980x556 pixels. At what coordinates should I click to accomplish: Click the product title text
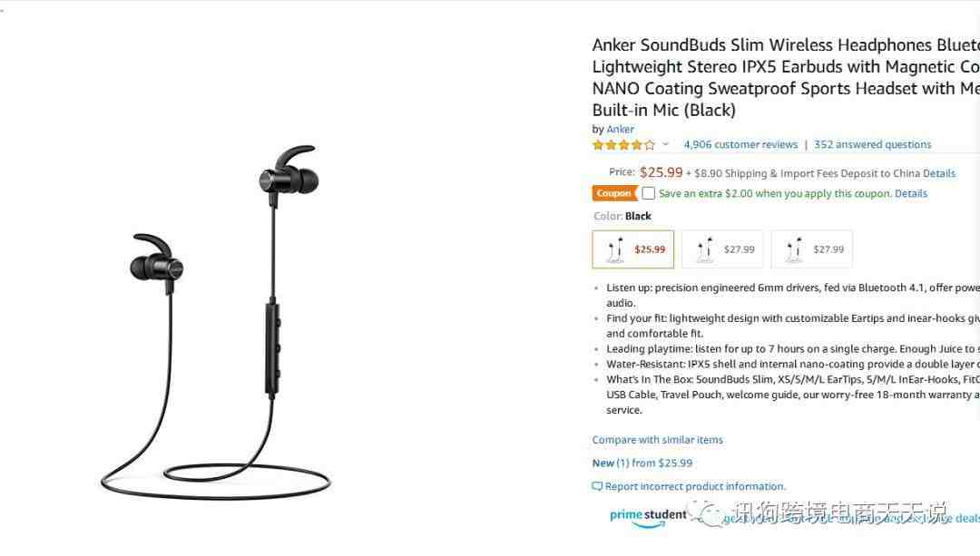tap(786, 77)
